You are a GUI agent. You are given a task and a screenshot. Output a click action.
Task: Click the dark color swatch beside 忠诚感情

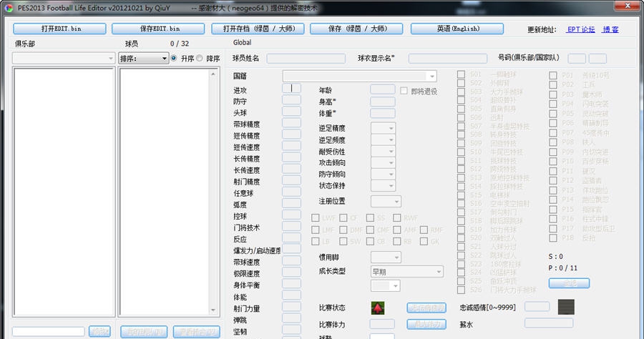(x=566, y=307)
